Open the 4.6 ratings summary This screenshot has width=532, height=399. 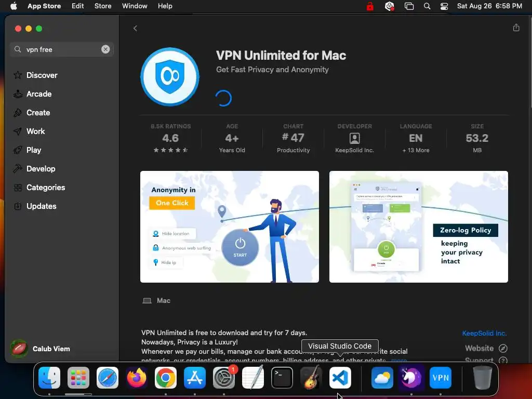(x=170, y=138)
